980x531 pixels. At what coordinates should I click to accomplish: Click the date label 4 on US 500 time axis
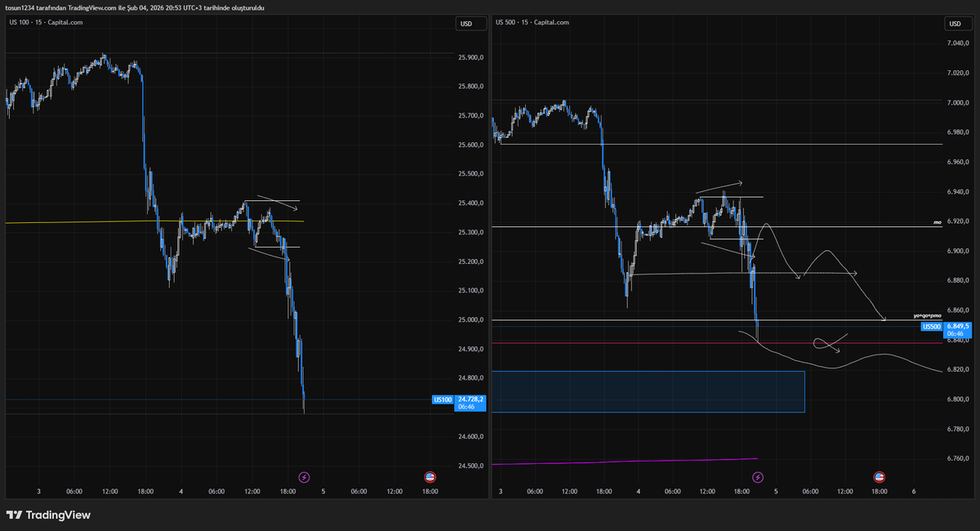(638, 492)
